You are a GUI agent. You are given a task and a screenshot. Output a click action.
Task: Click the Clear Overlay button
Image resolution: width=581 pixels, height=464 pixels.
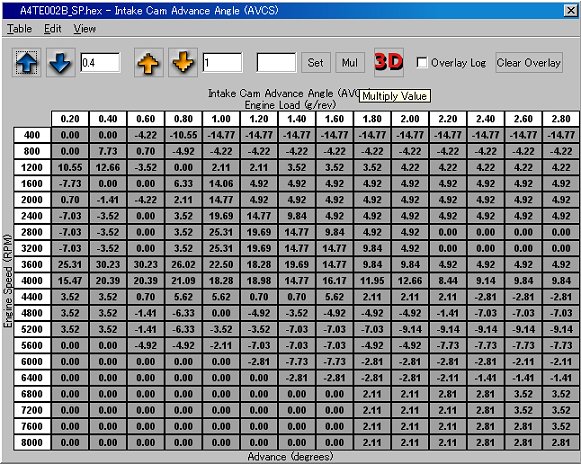click(529, 63)
